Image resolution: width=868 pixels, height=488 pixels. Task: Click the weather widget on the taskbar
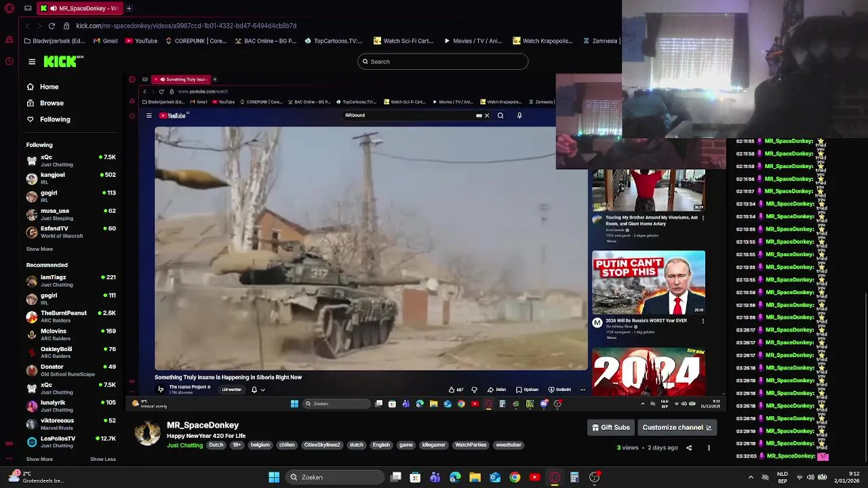tap(35, 477)
